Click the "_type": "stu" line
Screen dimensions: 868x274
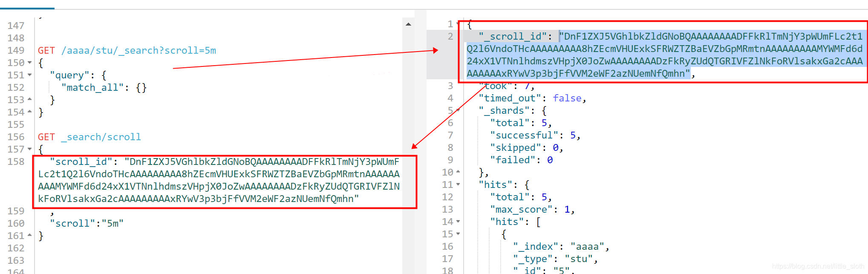click(556, 259)
